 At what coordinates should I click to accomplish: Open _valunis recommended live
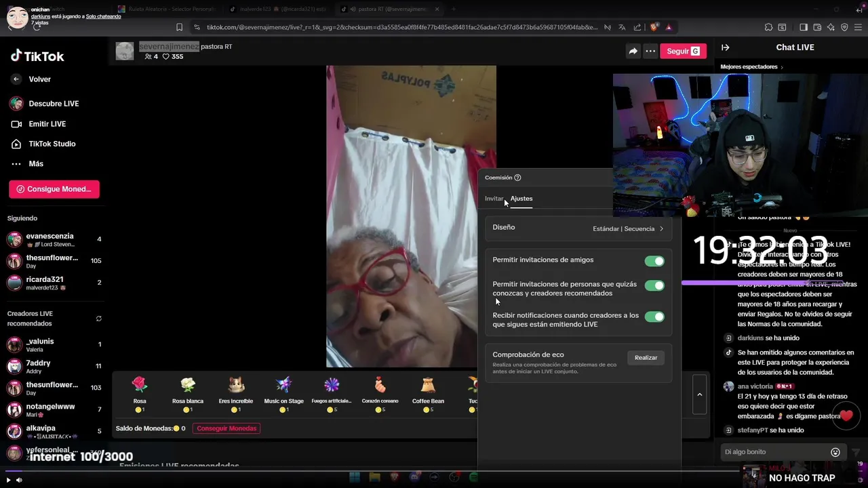point(54,345)
